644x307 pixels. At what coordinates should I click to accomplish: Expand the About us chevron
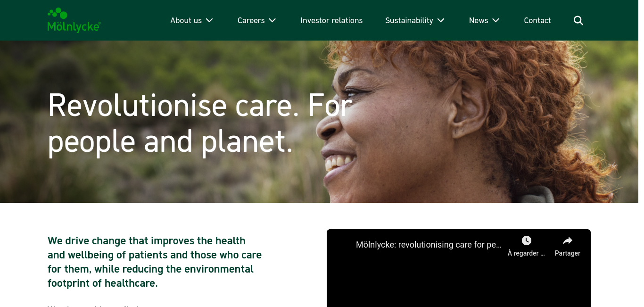(x=210, y=20)
